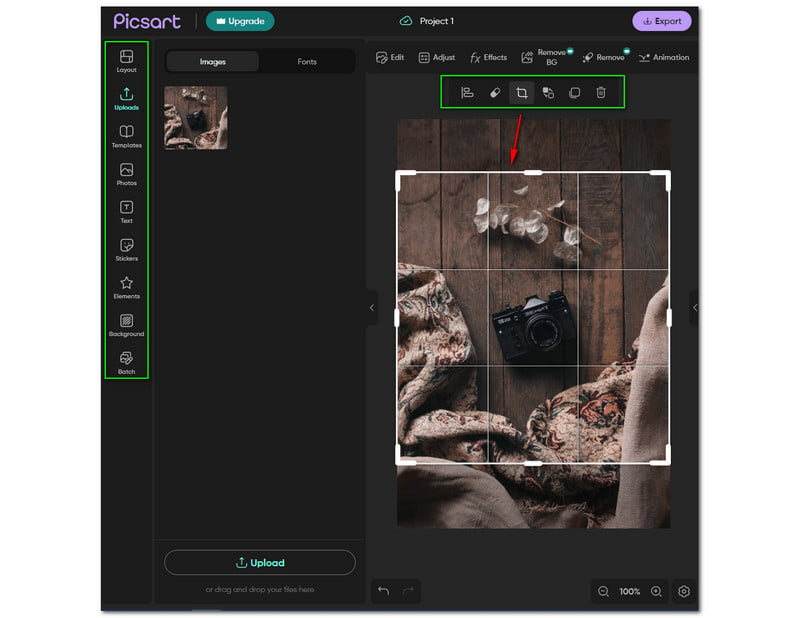
Task: Open the Effects menu
Action: point(489,58)
